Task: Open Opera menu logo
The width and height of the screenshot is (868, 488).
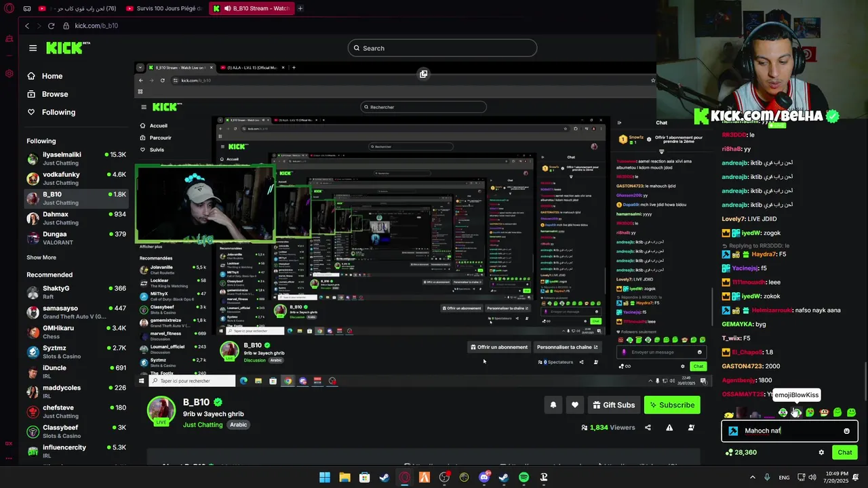Action: 9,8
